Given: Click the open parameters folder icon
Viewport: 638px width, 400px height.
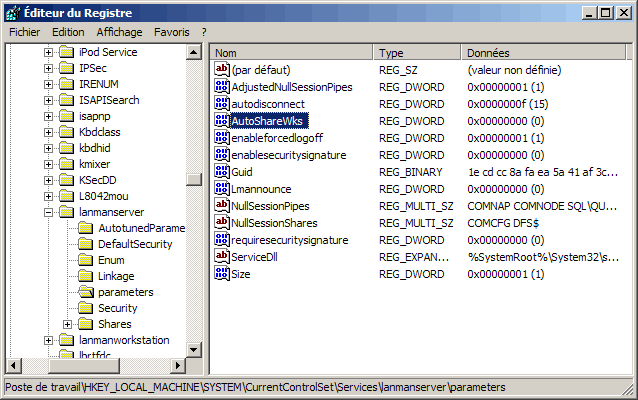Looking at the screenshot, I should pos(86,292).
